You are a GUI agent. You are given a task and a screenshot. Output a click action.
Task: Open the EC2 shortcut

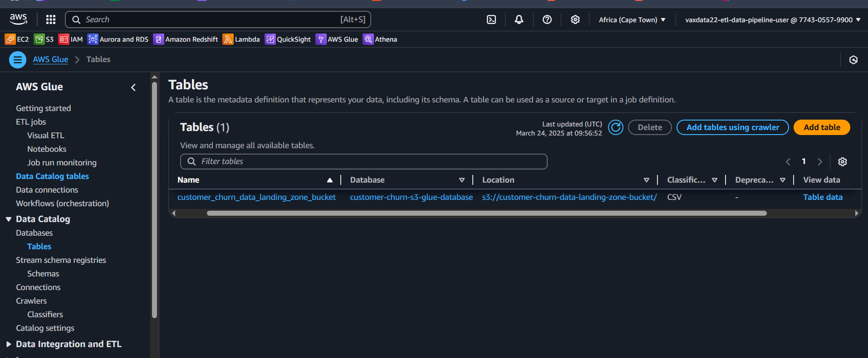pos(17,39)
